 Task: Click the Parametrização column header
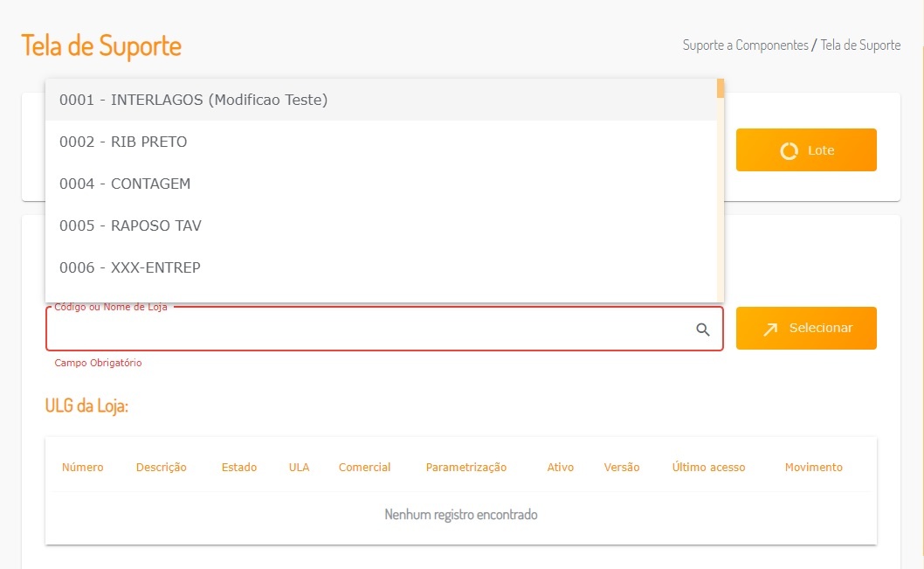coord(466,468)
